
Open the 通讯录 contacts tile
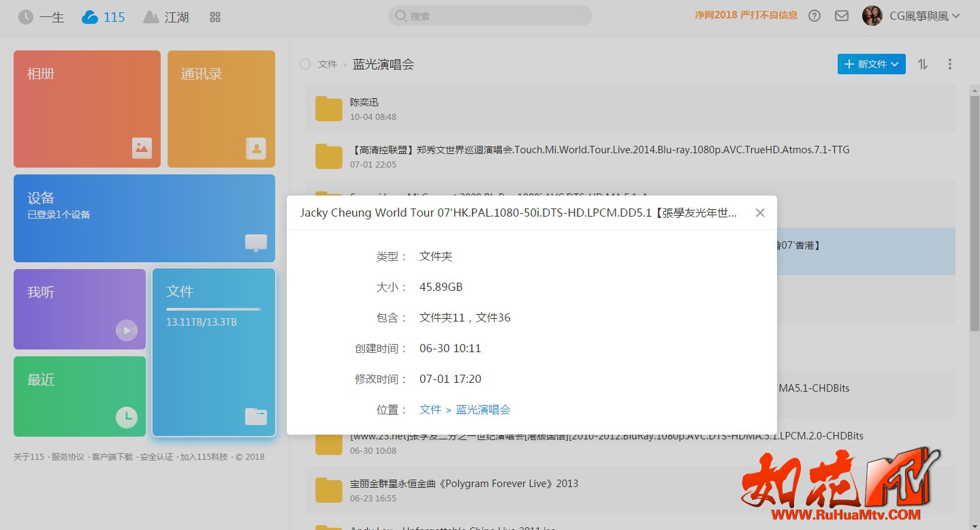pyautogui.click(x=221, y=109)
